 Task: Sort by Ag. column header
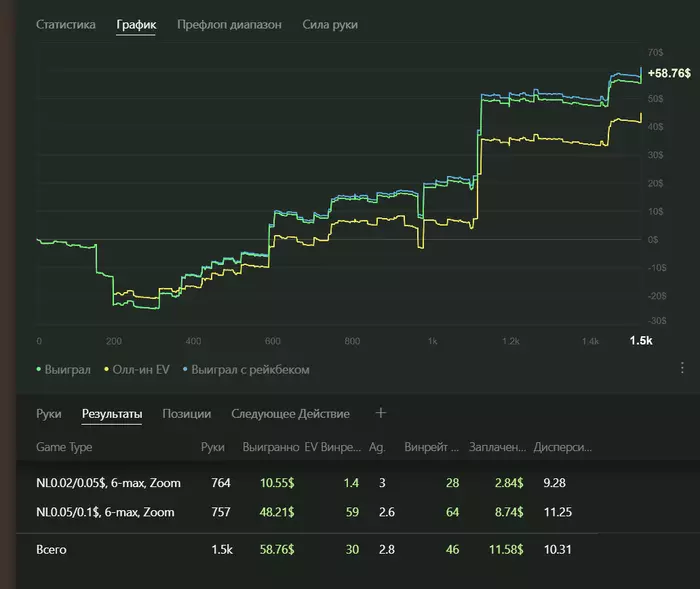[x=377, y=447]
